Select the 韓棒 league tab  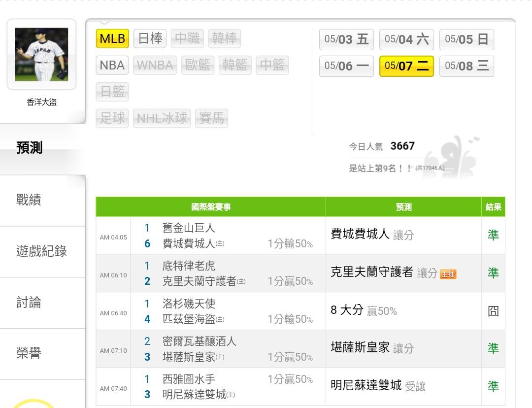click(224, 38)
